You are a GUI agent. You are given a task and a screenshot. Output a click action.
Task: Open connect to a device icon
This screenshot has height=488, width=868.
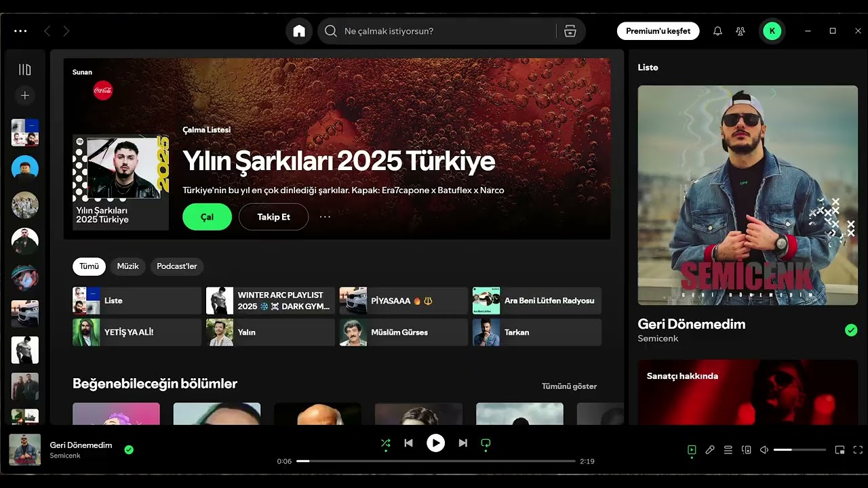pyautogui.click(x=747, y=449)
